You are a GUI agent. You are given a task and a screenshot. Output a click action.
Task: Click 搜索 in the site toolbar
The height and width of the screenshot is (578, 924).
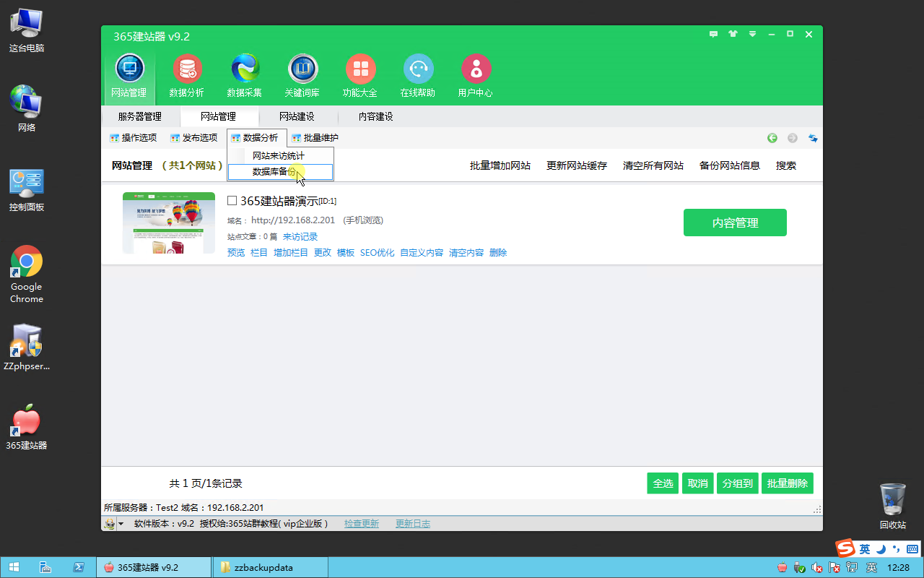[x=786, y=165]
